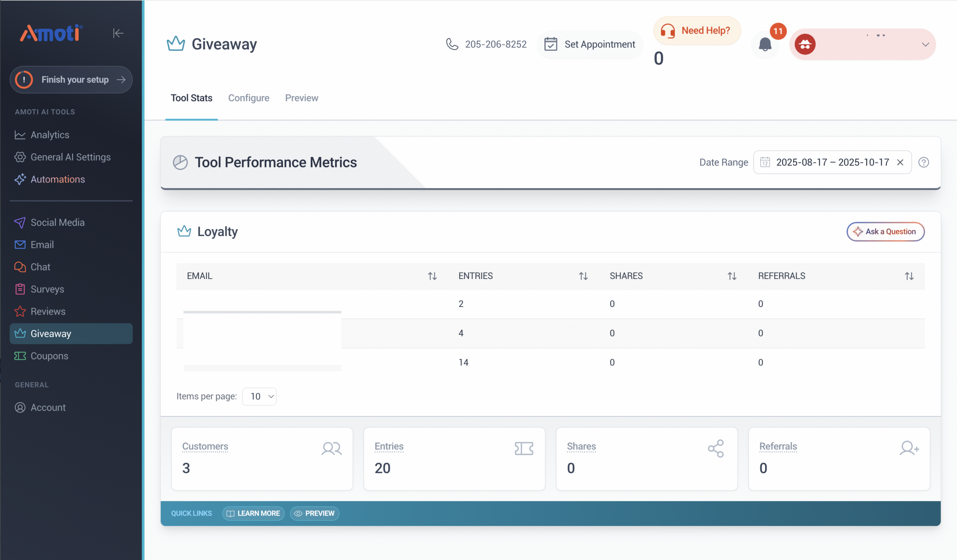Sort table by Referrals column

(x=909, y=276)
